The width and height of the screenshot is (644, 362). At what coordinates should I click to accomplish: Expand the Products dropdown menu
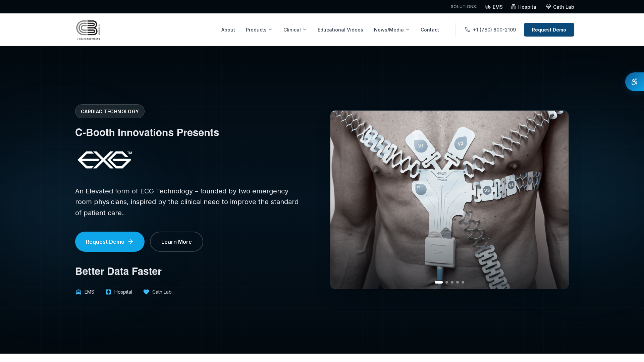[x=259, y=29]
